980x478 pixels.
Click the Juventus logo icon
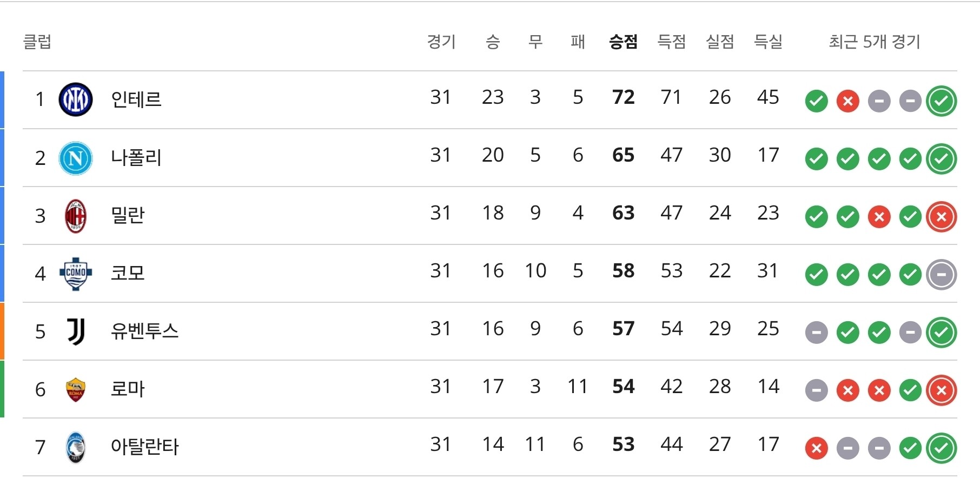pyautogui.click(x=76, y=331)
